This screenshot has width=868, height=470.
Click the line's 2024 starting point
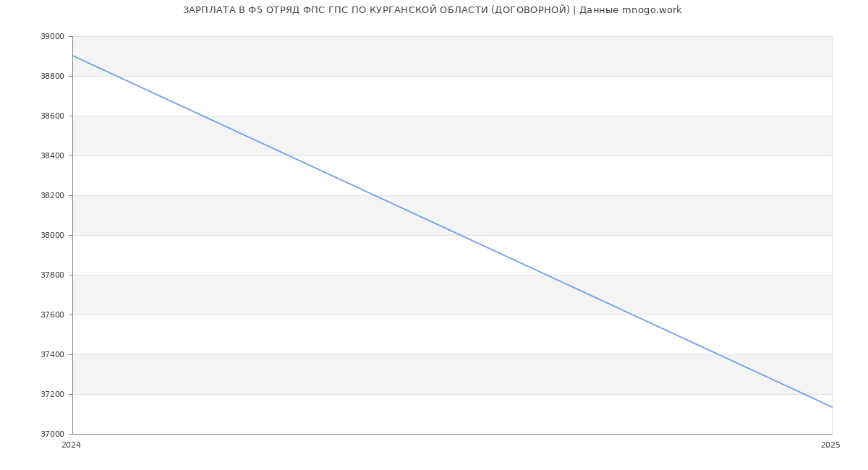point(73,56)
